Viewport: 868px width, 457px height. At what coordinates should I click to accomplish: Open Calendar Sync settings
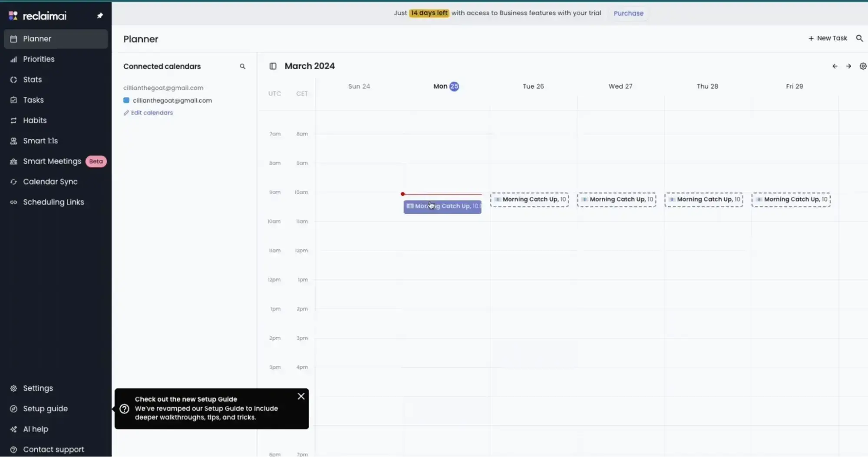[50, 182]
